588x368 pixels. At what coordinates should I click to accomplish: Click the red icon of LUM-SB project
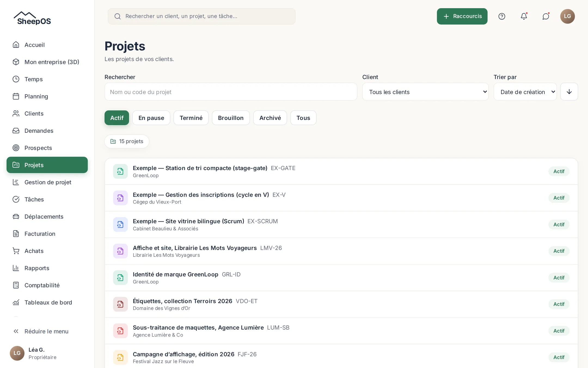(x=120, y=331)
